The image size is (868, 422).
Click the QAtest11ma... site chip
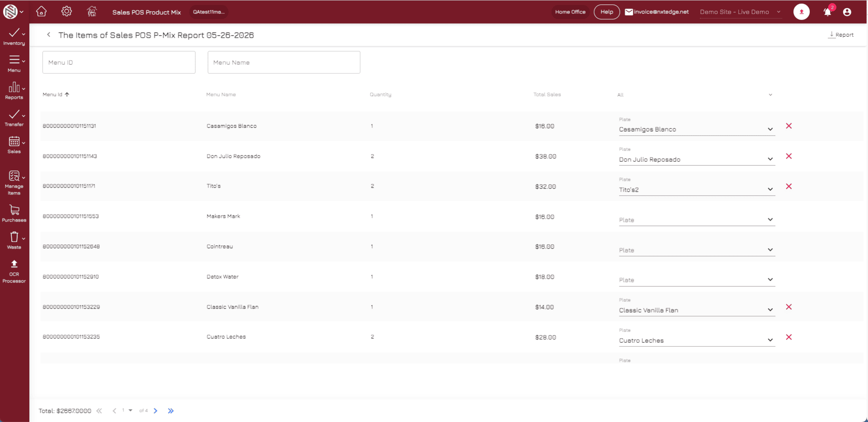pos(208,12)
